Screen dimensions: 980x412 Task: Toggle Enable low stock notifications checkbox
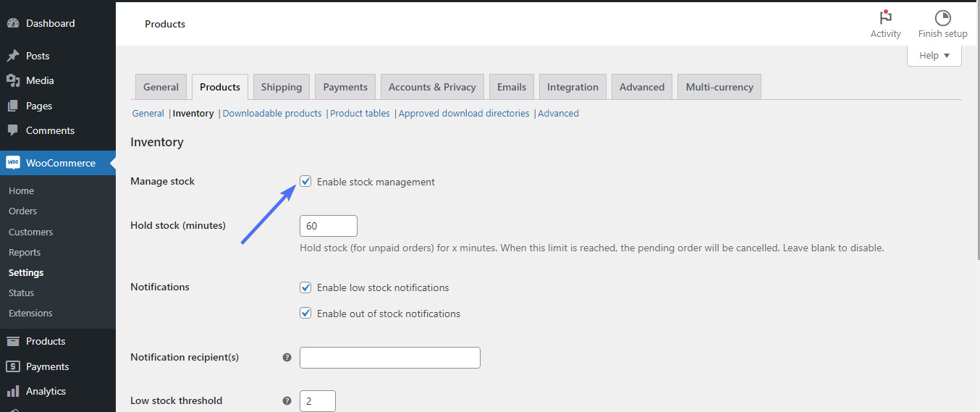tap(305, 287)
